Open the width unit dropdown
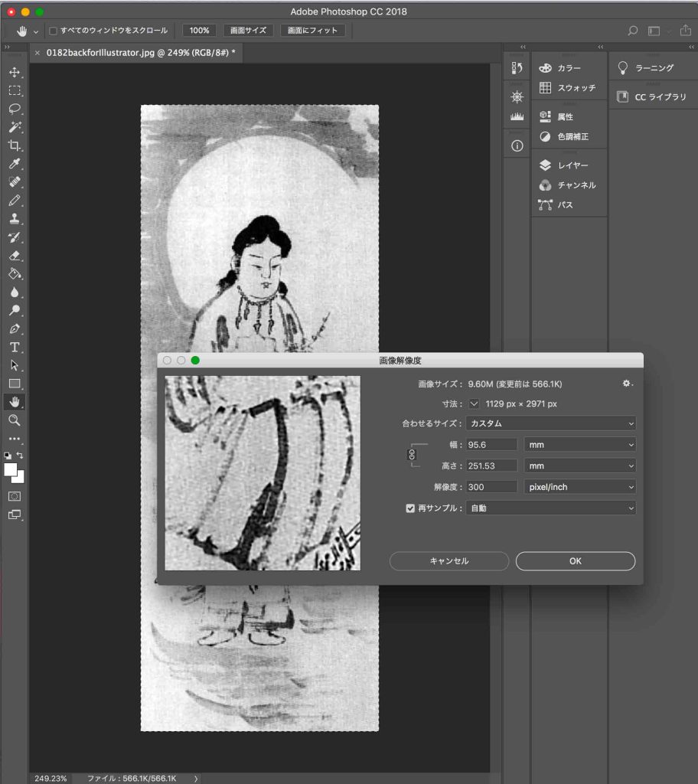This screenshot has width=698, height=784. tap(579, 445)
